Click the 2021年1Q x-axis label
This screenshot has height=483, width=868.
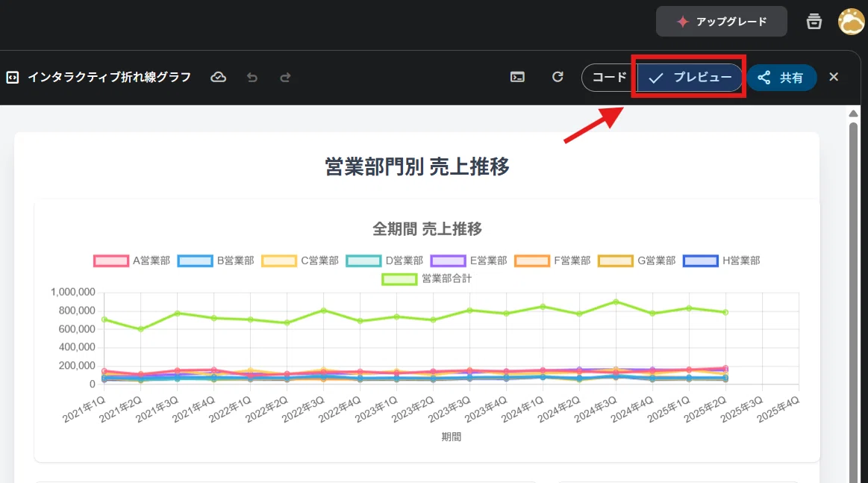(x=84, y=410)
